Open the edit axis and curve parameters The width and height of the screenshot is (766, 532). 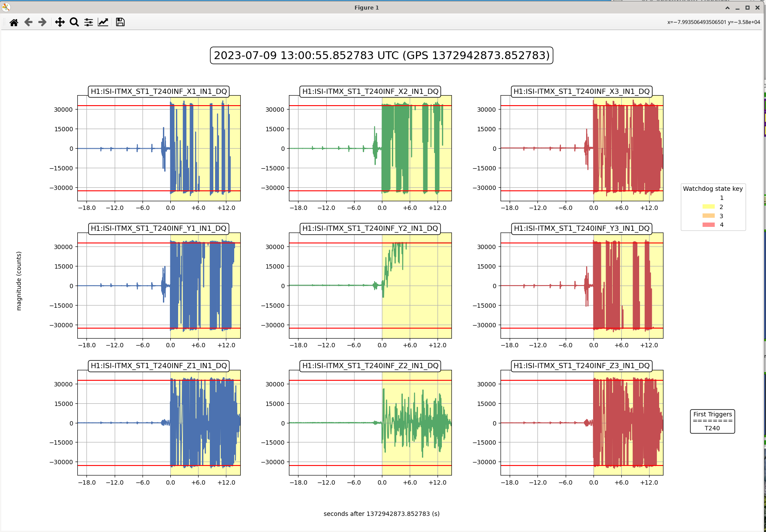103,22
